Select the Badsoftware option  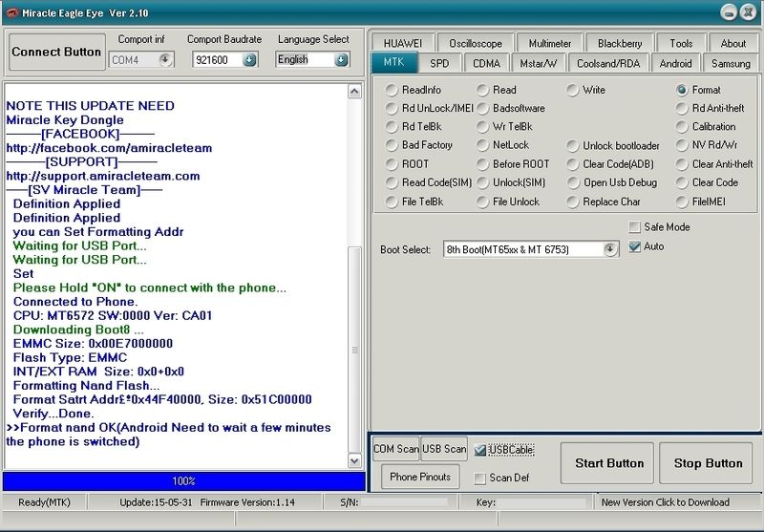511,108
